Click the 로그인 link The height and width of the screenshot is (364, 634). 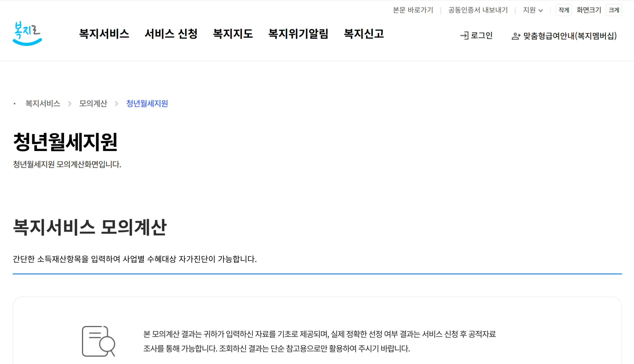coord(481,36)
